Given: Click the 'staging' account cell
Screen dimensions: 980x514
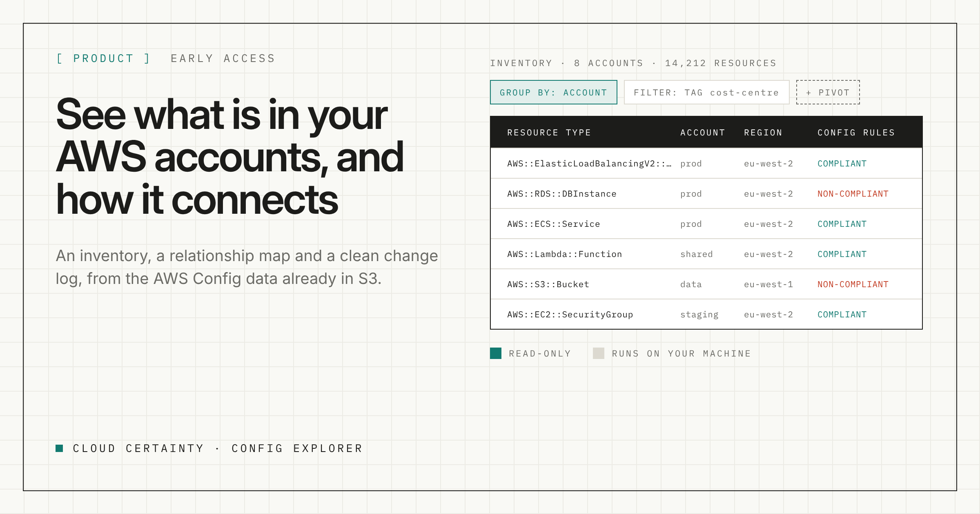Looking at the screenshot, I should pyautogui.click(x=699, y=315).
